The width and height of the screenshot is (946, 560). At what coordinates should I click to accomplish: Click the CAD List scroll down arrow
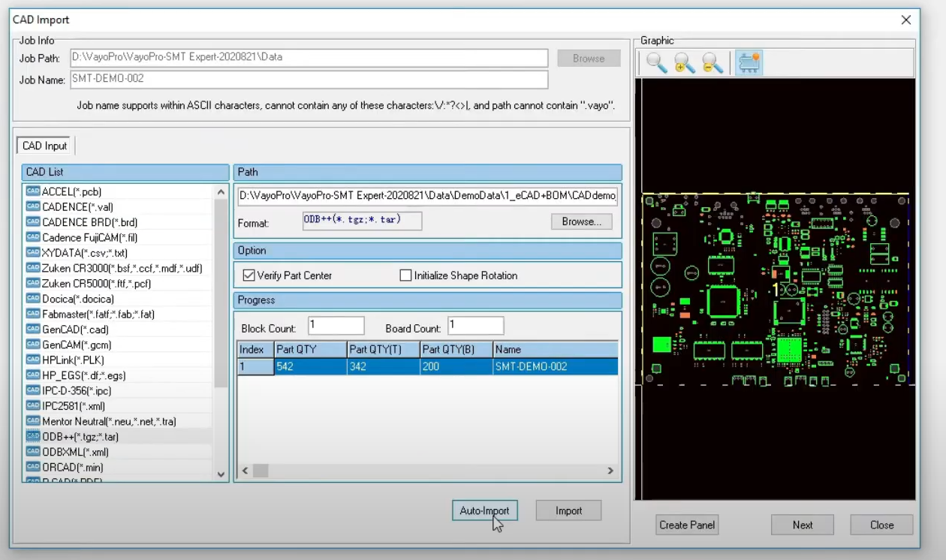click(x=221, y=474)
